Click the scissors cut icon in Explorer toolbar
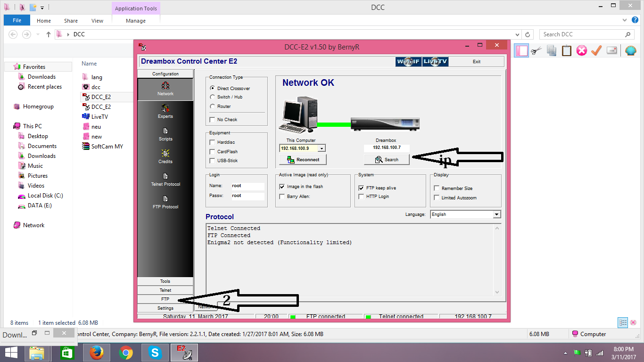The width and height of the screenshot is (644, 362). click(536, 50)
